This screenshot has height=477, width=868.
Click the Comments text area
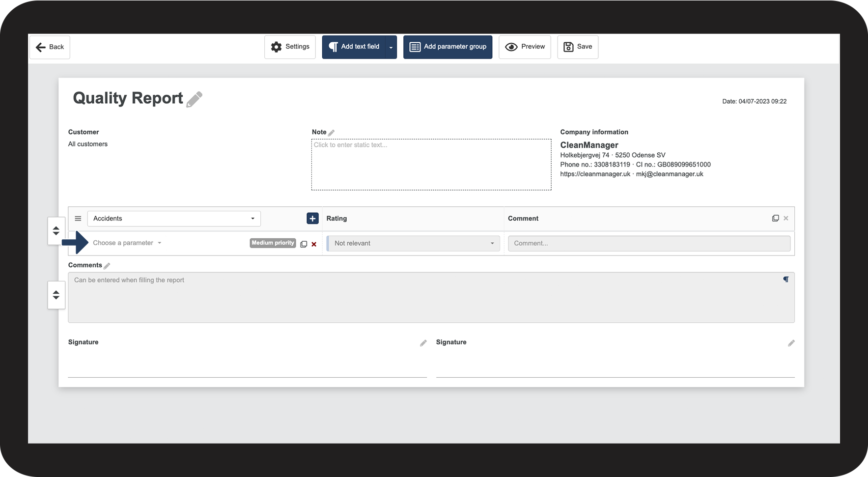431,298
